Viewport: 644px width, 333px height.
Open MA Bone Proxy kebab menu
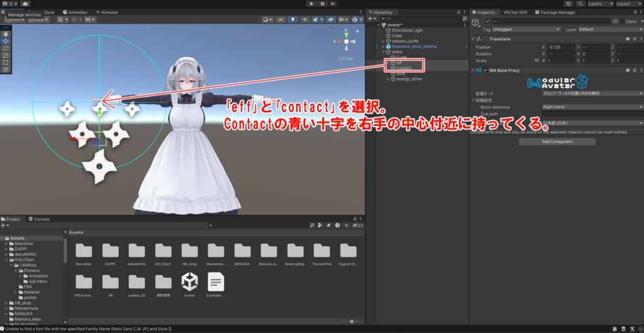(641, 71)
